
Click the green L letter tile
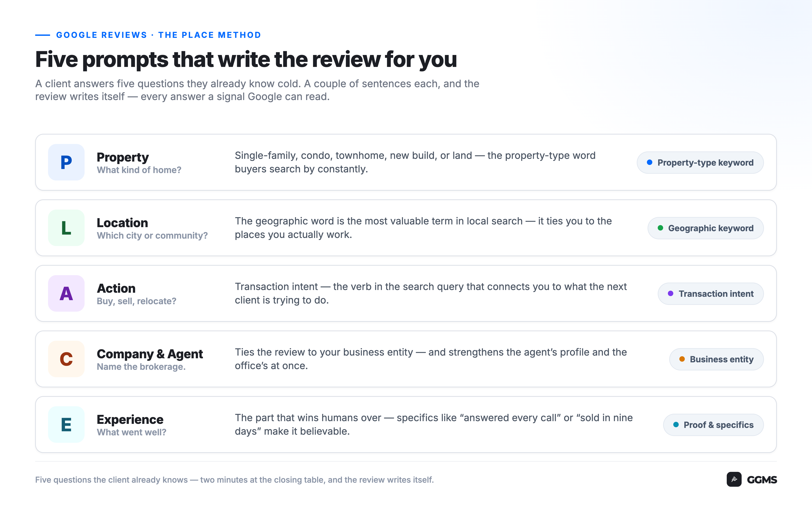tap(66, 228)
